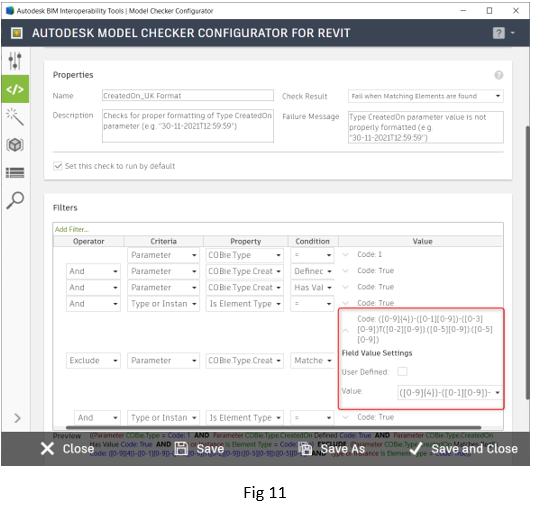Open the Check Result dropdown
This screenshot has width=535, height=508.
click(425, 96)
